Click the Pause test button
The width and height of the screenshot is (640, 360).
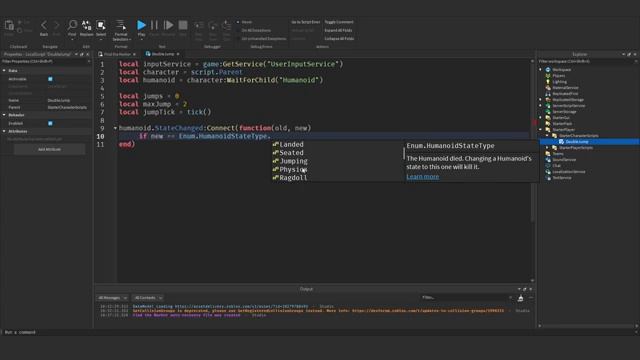[x=154, y=25]
